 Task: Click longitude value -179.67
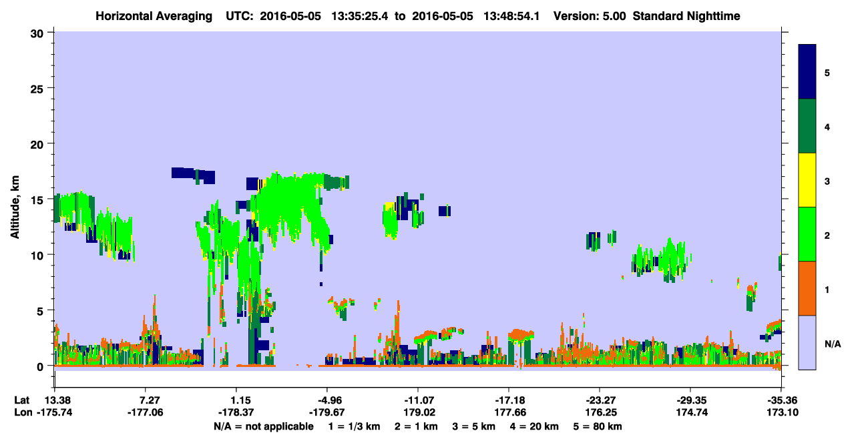(x=327, y=413)
